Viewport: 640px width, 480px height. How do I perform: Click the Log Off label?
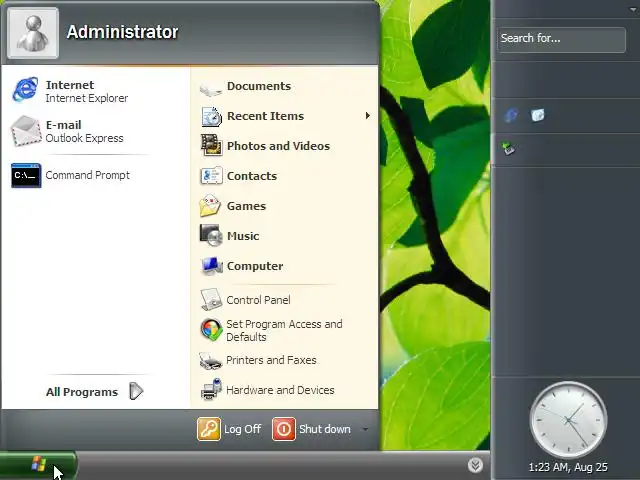(242, 429)
